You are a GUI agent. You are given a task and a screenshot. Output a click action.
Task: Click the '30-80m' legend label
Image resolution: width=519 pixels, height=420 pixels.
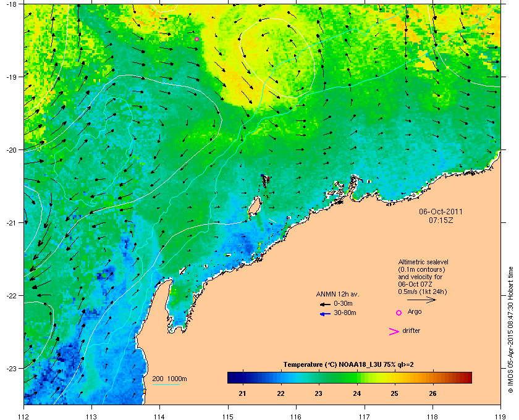click(x=345, y=313)
